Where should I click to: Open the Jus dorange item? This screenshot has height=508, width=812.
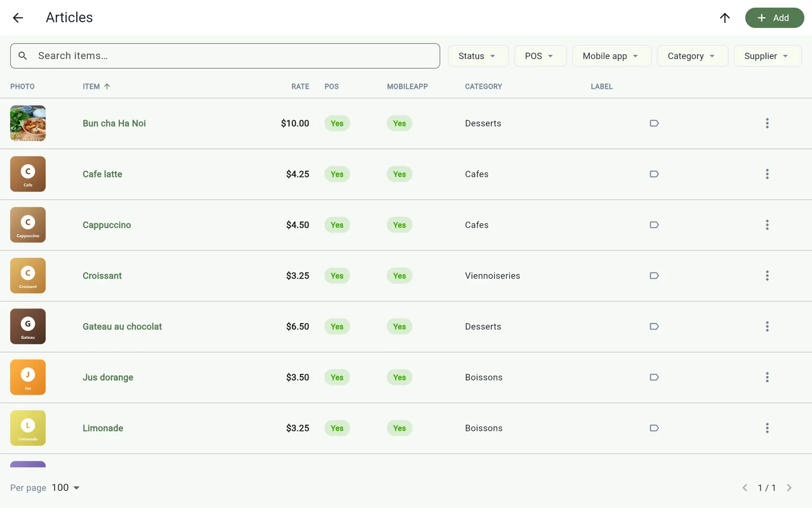pyautogui.click(x=108, y=377)
